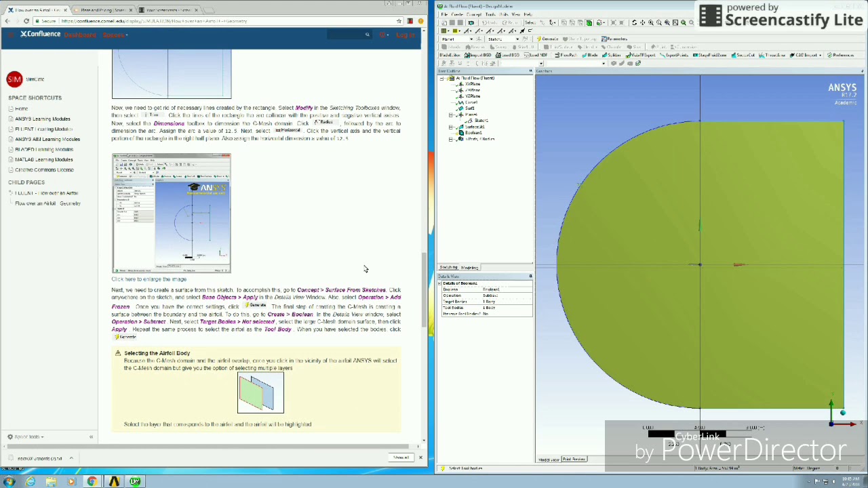Open the Sketch selector dropdown

click(x=517, y=39)
